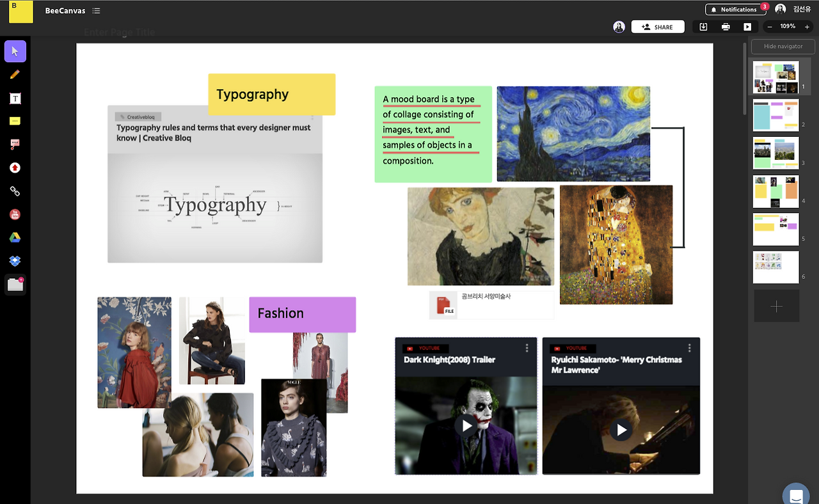The width and height of the screenshot is (819, 504).
Task: Click the yellow BeeCanvas logo
Action: tap(20, 12)
